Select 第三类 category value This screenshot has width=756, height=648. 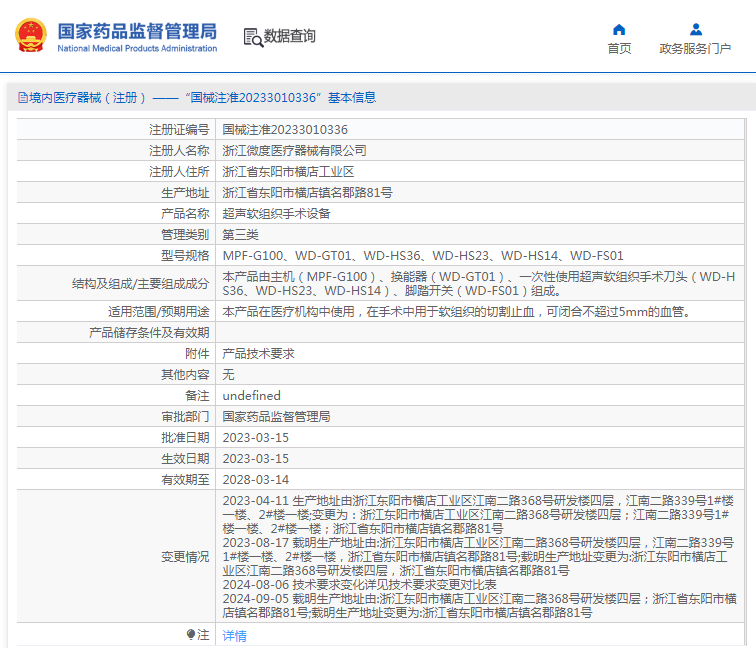click(x=240, y=235)
